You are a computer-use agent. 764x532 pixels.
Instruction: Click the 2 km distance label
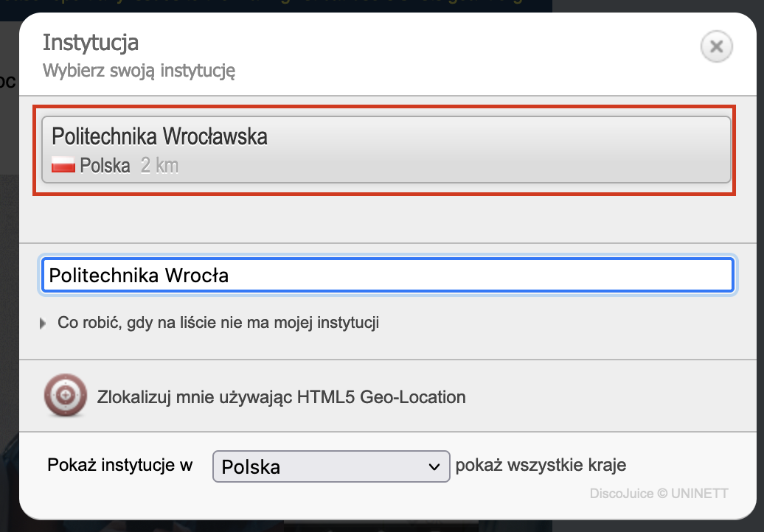159,165
